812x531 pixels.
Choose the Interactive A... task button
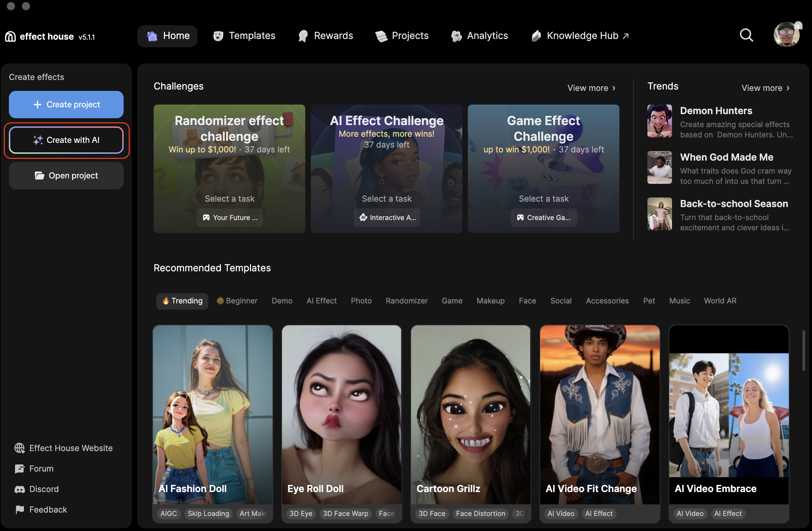coord(387,218)
